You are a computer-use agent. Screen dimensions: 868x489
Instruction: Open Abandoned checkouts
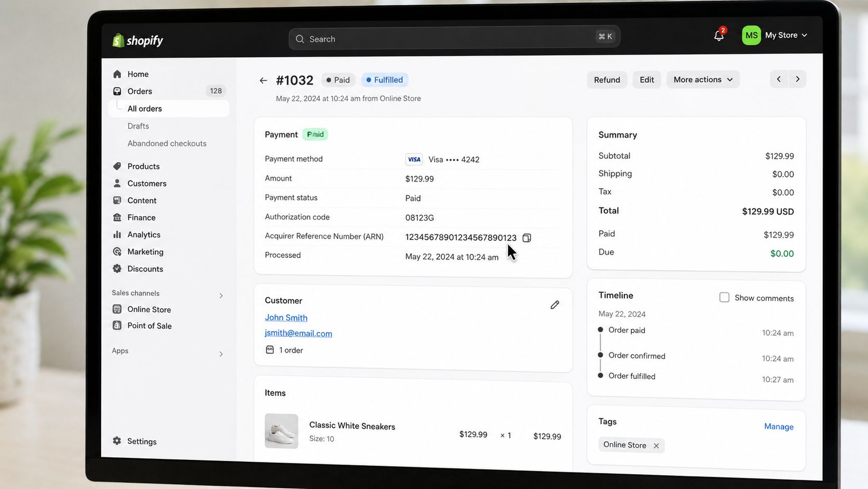(x=167, y=143)
